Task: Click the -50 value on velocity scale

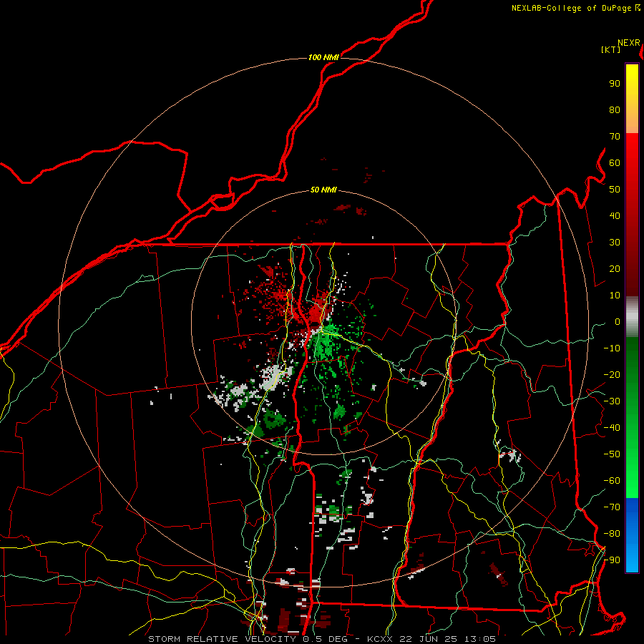Action: click(x=612, y=454)
